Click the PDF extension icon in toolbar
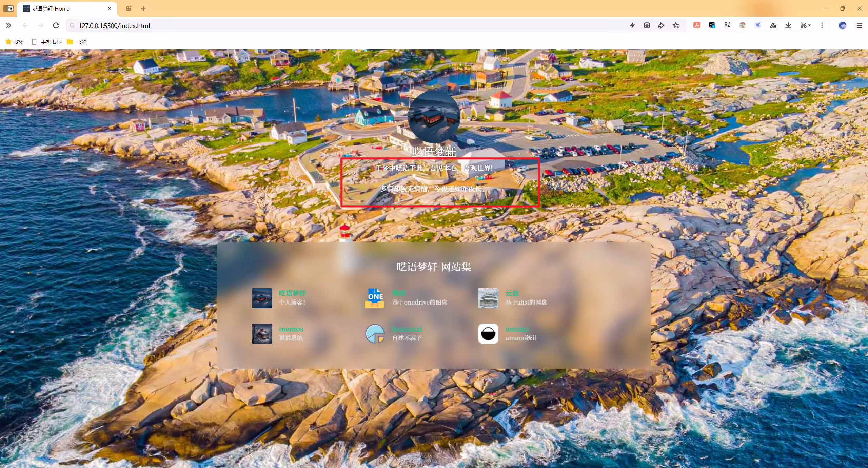The width and height of the screenshot is (868, 468). tap(697, 25)
